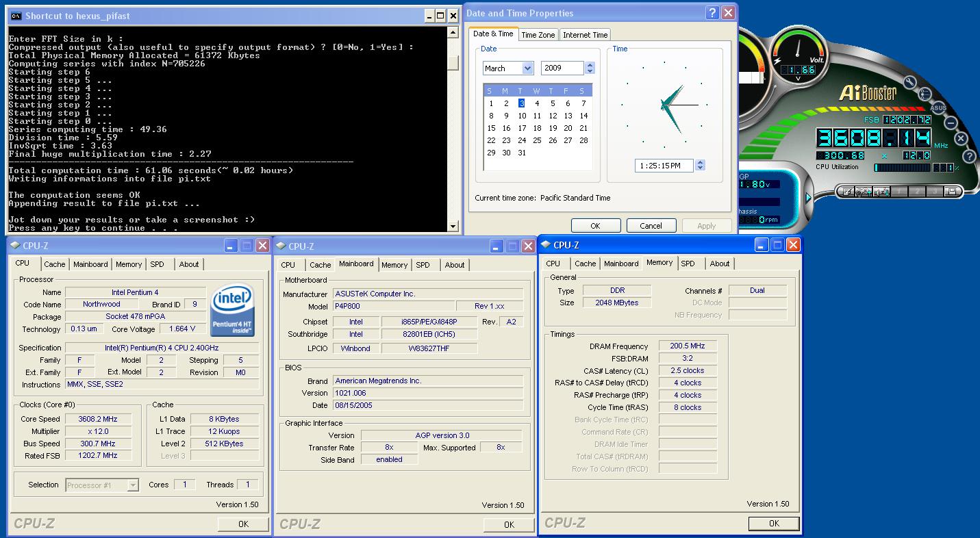Open the Processor #1 selection dropdown
The width and height of the screenshot is (980, 538).
click(133, 485)
